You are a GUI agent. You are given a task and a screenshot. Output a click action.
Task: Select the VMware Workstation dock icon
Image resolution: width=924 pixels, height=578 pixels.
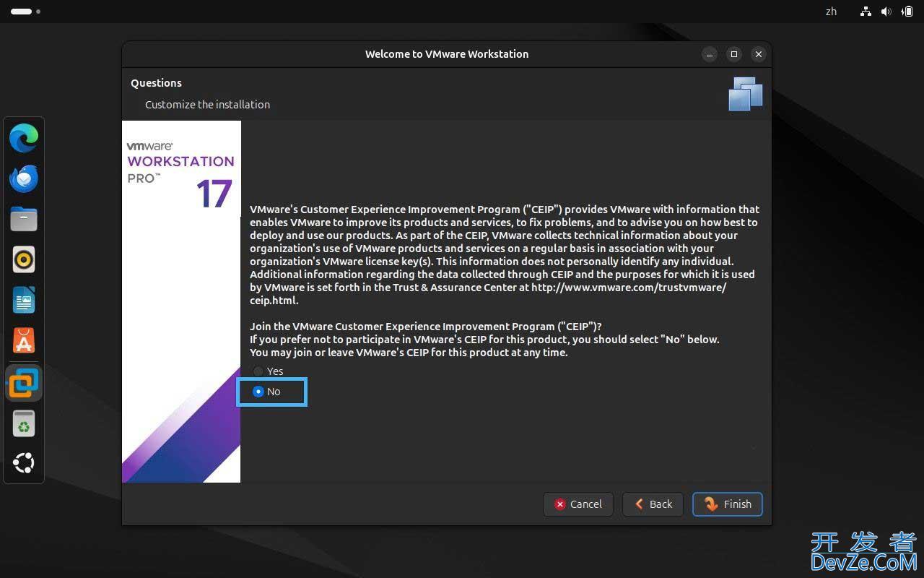[24, 382]
